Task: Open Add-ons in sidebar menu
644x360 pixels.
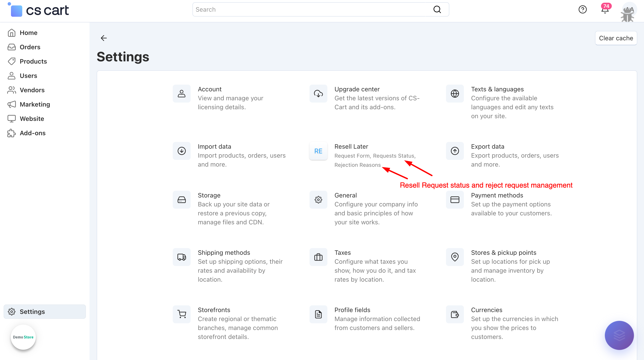Action: tap(32, 133)
